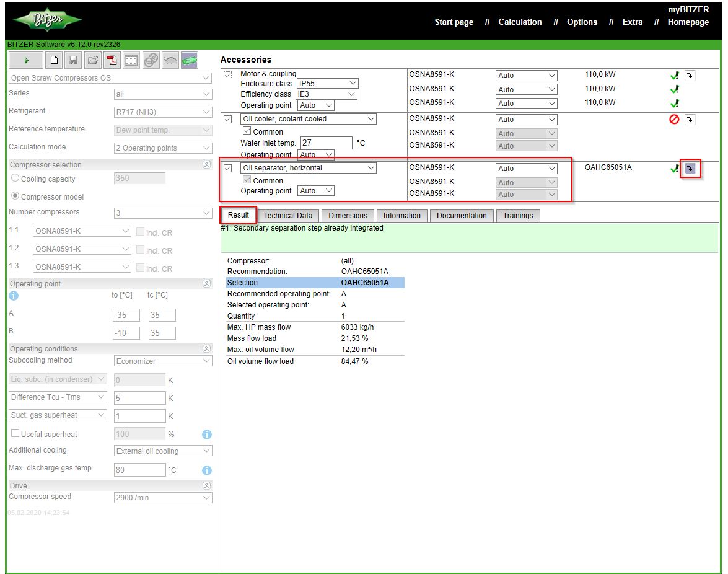Open the Compressor speed 2900 /min dropdown
The width and height of the screenshot is (728, 574).
click(163, 498)
